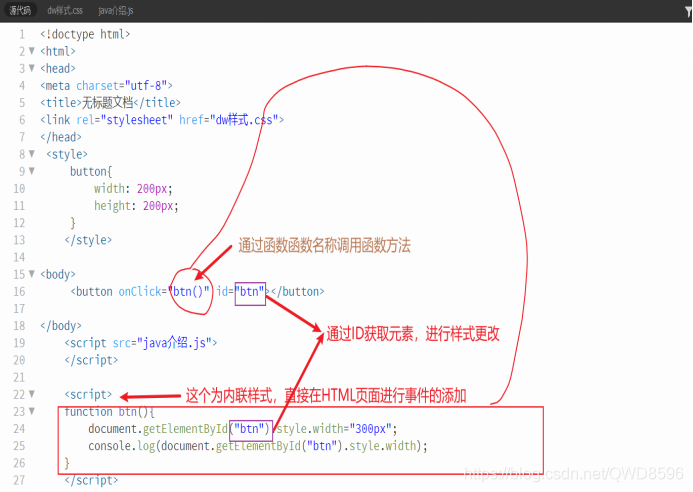This screenshot has height=492, width=693.
Task: Select line number 14 in the gutter
Action: click(x=19, y=257)
